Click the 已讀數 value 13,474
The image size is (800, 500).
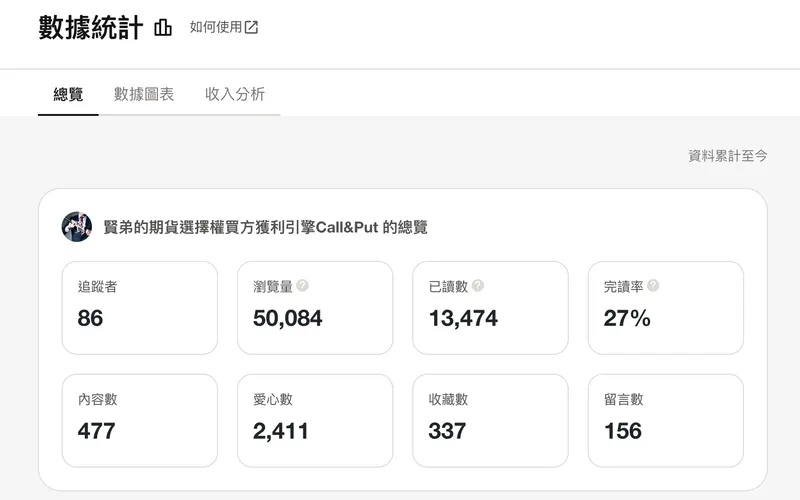(x=463, y=318)
